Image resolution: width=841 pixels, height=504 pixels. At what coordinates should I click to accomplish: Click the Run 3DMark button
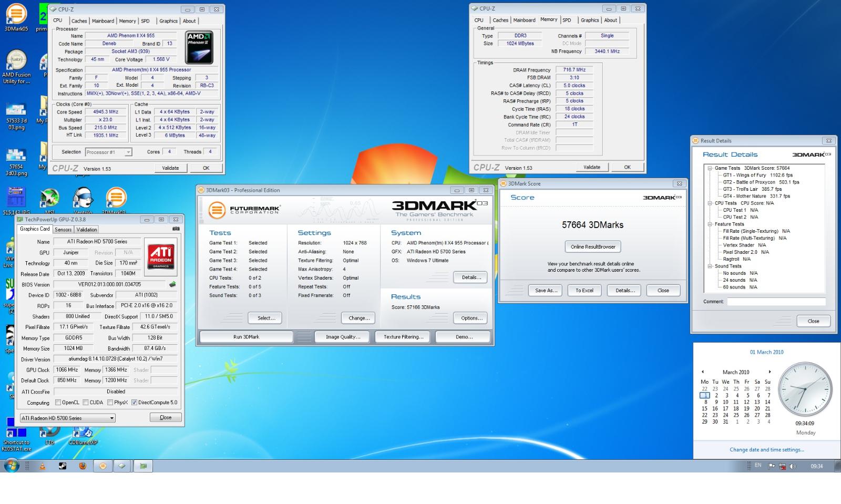247,337
